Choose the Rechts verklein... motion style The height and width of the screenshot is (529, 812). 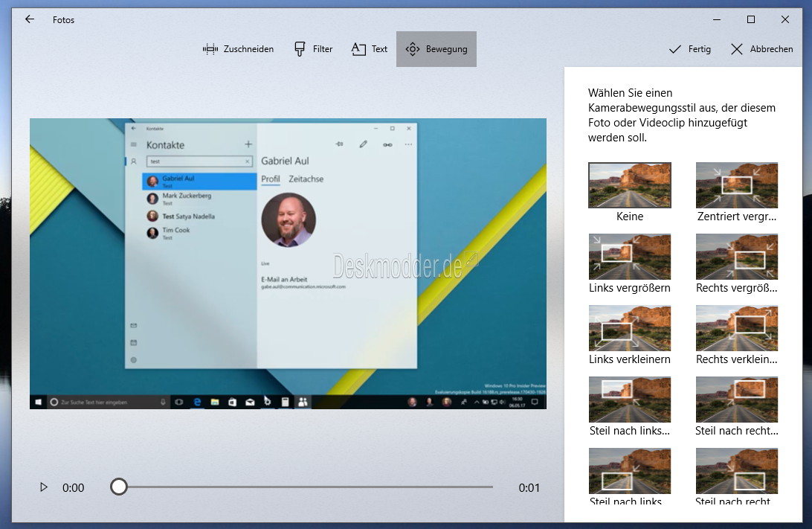737,336
